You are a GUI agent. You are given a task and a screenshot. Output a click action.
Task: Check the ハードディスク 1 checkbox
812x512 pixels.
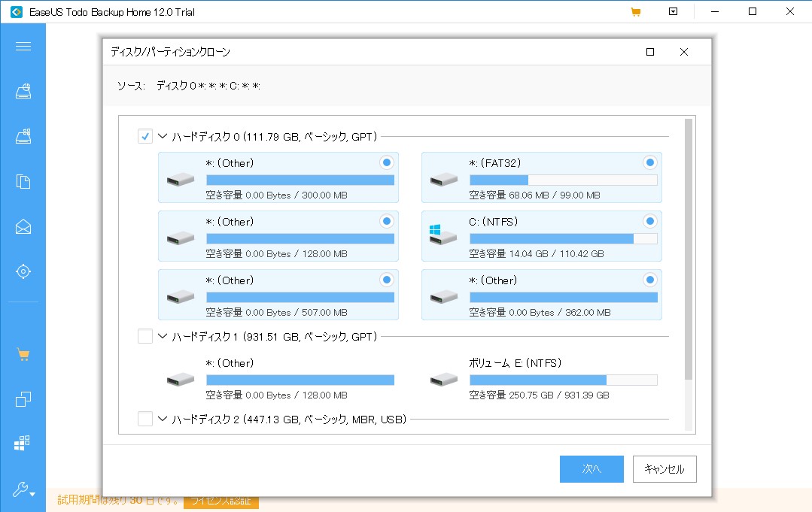(145, 336)
